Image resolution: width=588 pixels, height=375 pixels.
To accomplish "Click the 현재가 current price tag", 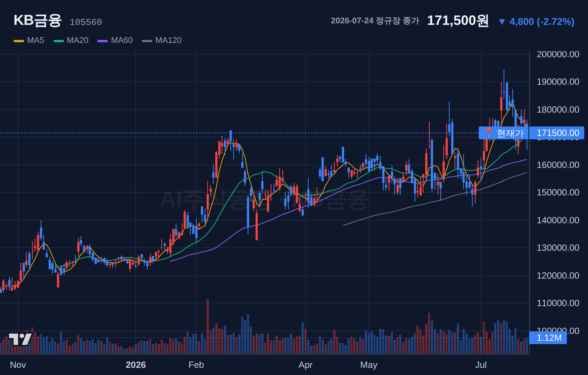I will pos(504,133).
